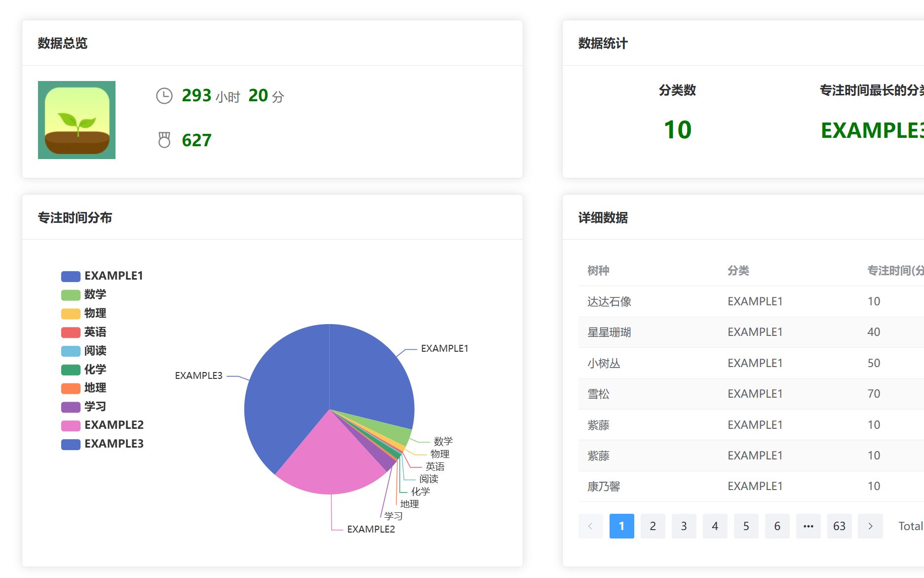Toggle the 英语 red legend item

click(84, 332)
